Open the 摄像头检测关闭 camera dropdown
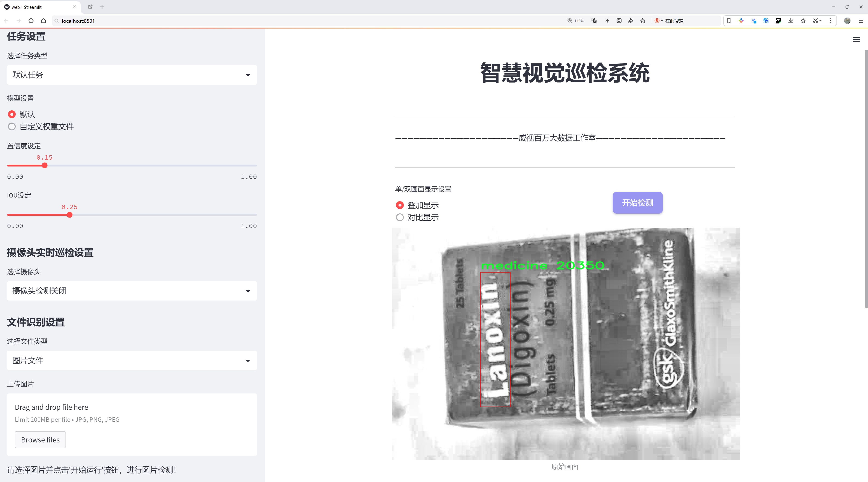868x482 pixels. click(x=131, y=290)
